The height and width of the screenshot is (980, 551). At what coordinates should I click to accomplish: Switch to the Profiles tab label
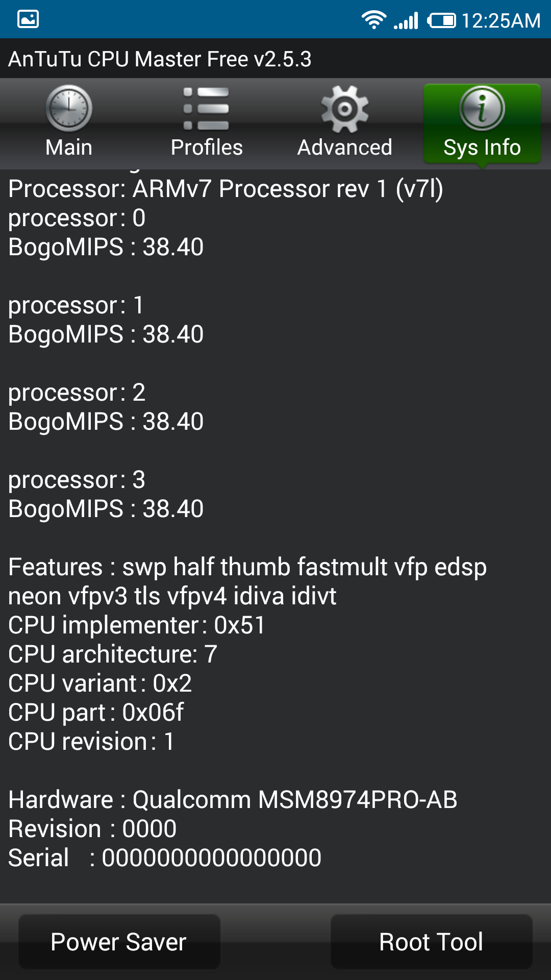pos(207,148)
